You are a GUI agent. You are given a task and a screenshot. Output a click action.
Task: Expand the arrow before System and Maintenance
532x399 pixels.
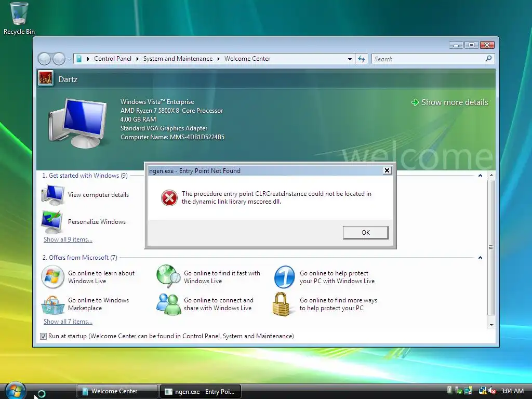[x=137, y=59]
